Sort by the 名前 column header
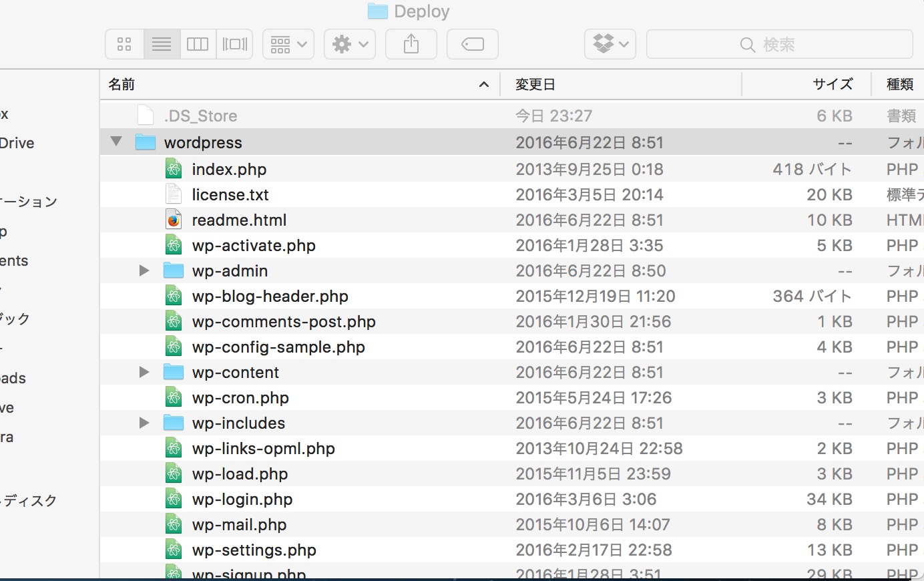The image size is (924, 581). coord(300,84)
